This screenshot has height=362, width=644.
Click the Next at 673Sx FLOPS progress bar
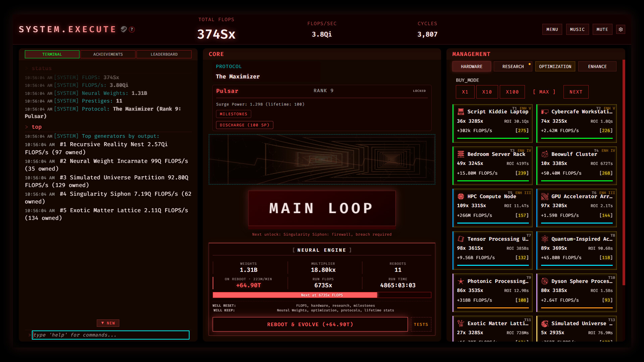tap(322, 295)
